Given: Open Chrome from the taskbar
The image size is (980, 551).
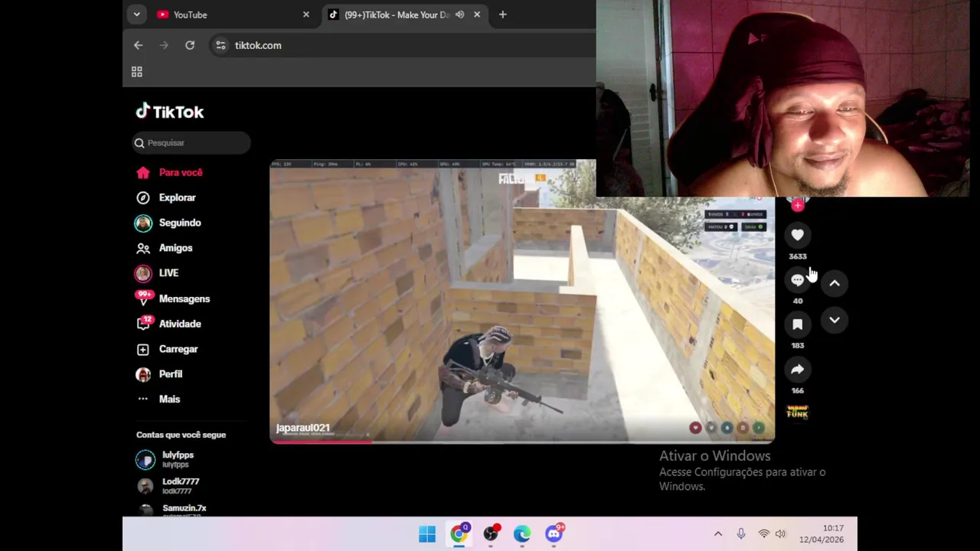Looking at the screenshot, I should click(459, 534).
